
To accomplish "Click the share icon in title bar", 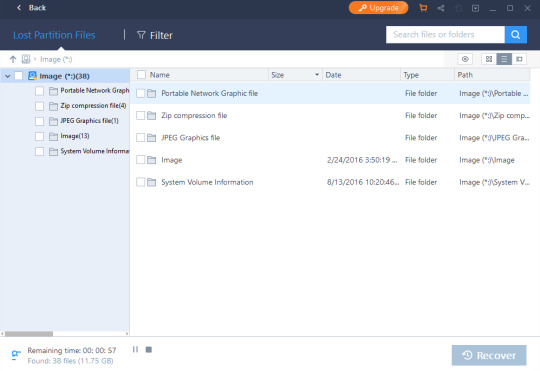I will pyautogui.click(x=441, y=8).
